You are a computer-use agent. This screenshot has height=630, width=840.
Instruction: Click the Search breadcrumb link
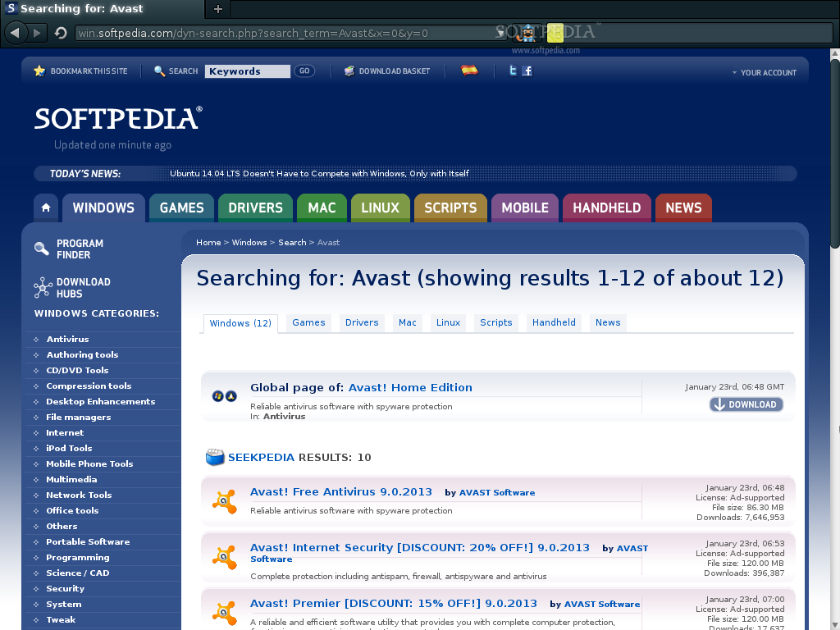[x=292, y=242]
